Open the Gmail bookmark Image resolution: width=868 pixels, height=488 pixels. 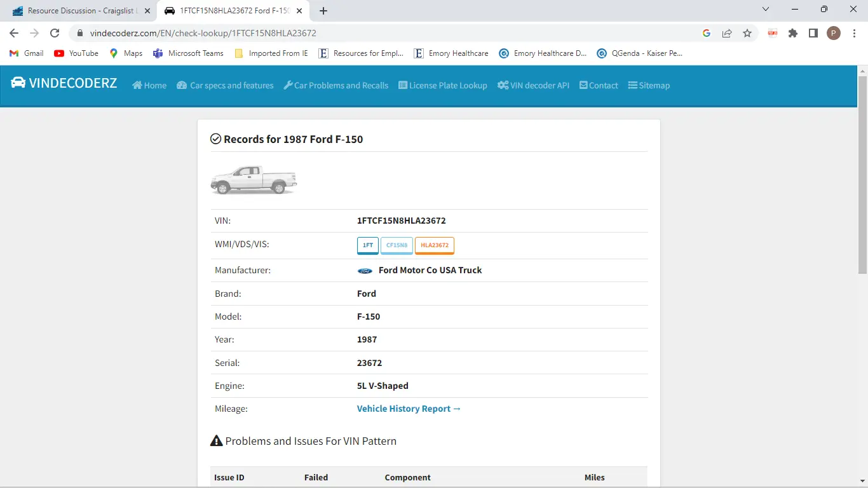pyautogui.click(x=27, y=53)
